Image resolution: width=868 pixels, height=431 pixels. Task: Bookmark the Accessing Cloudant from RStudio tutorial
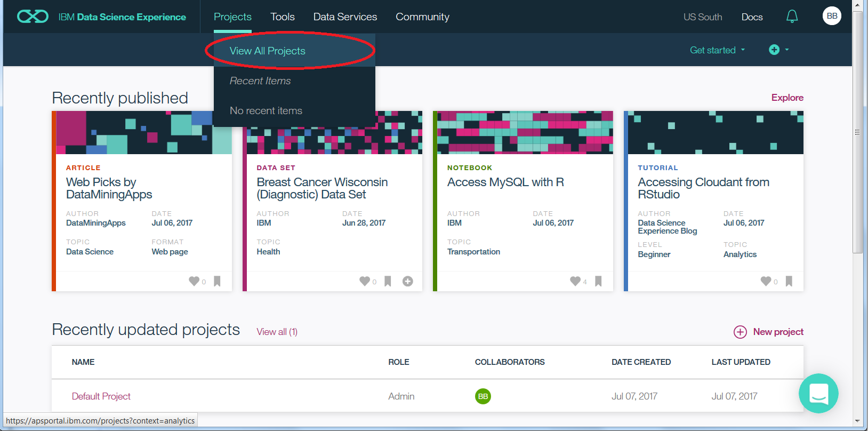tap(789, 281)
